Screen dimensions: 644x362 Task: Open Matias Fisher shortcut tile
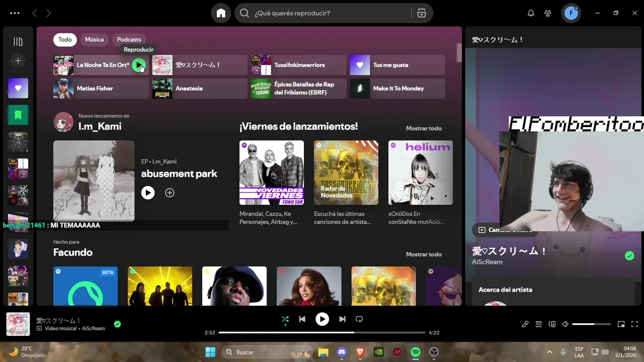[x=101, y=88]
